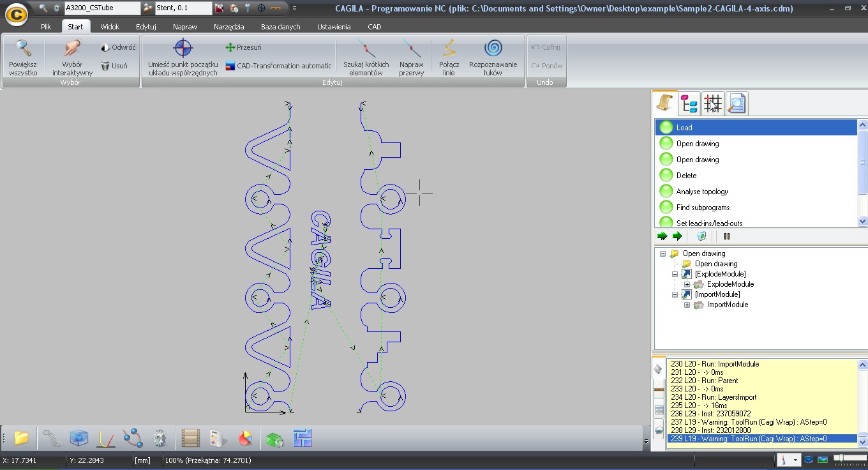Viewport: 868px width, 470px height.
Task: Click the Ponów redo button
Action: (546, 66)
